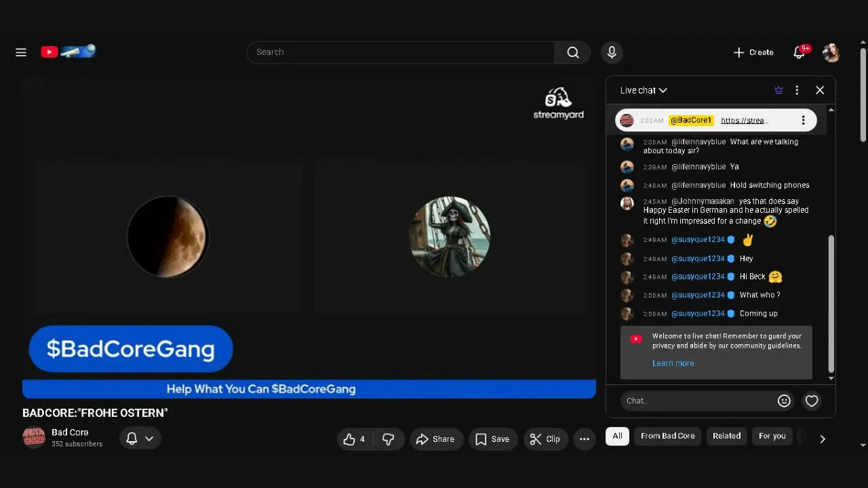
Task: Open live chat more options menu
Action: [x=797, y=90]
